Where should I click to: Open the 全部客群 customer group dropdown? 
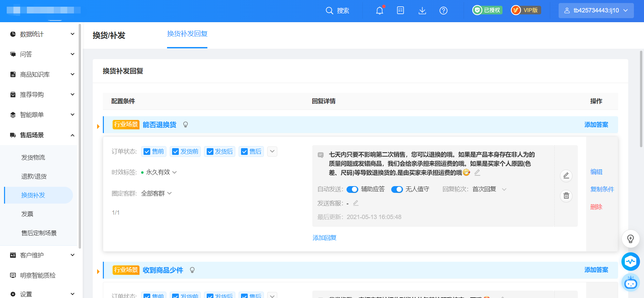coord(156,193)
